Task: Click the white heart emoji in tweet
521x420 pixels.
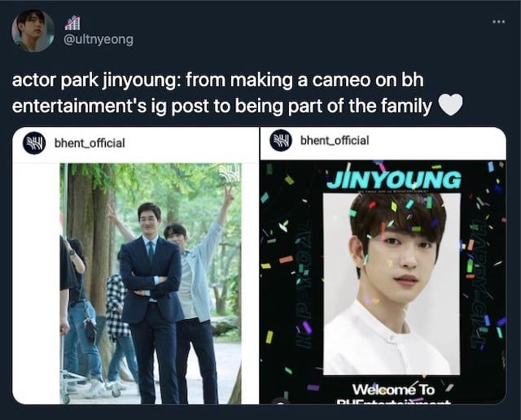Action: click(x=450, y=104)
